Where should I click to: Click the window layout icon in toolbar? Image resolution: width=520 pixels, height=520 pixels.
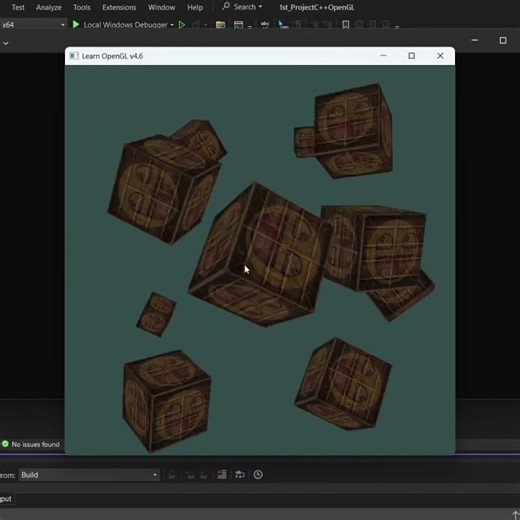click(238, 25)
